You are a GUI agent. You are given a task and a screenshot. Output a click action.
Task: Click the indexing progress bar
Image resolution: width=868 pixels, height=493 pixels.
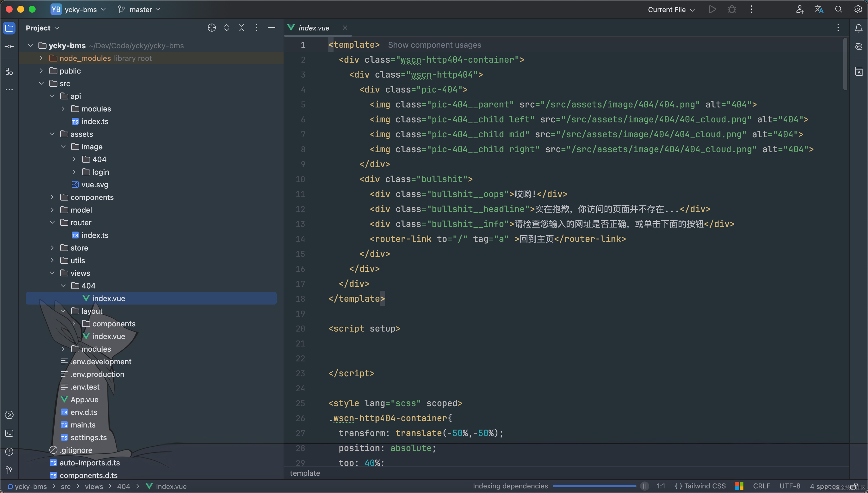[x=594, y=486]
